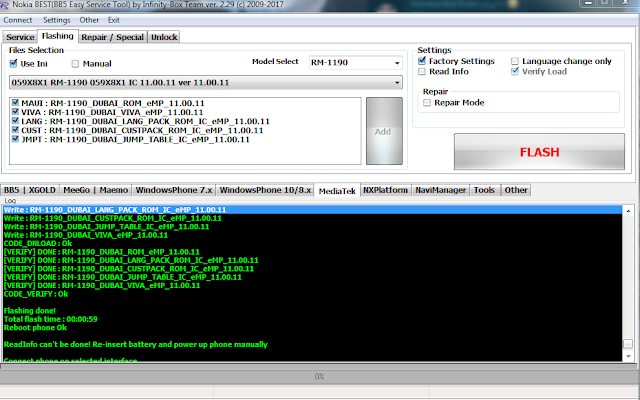The height and width of the screenshot is (400, 640).
Task: Open the Tools tab
Action: (484, 190)
